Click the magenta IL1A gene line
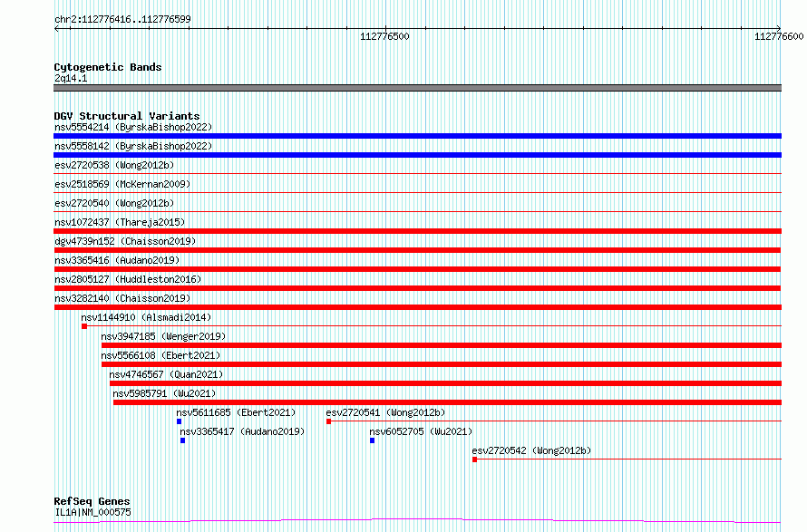This screenshot has height=532, width=807. pyautogui.click(x=417, y=521)
